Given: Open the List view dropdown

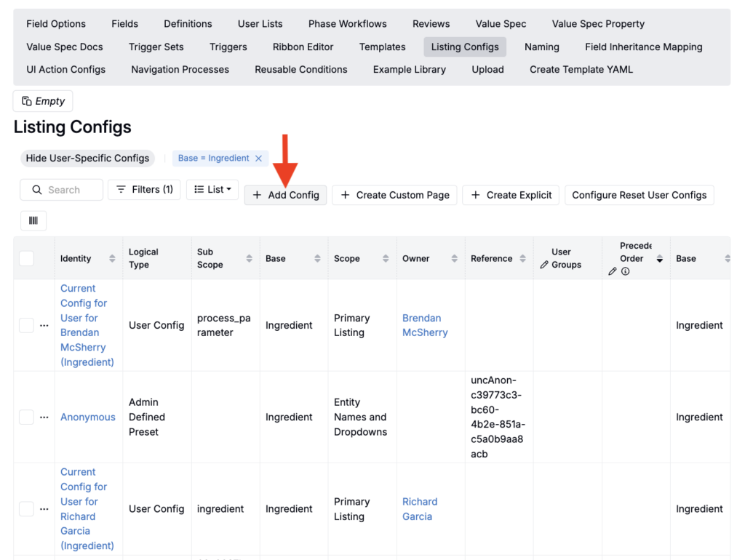Looking at the screenshot, I should pyautogui.click(x=212, y=189).
